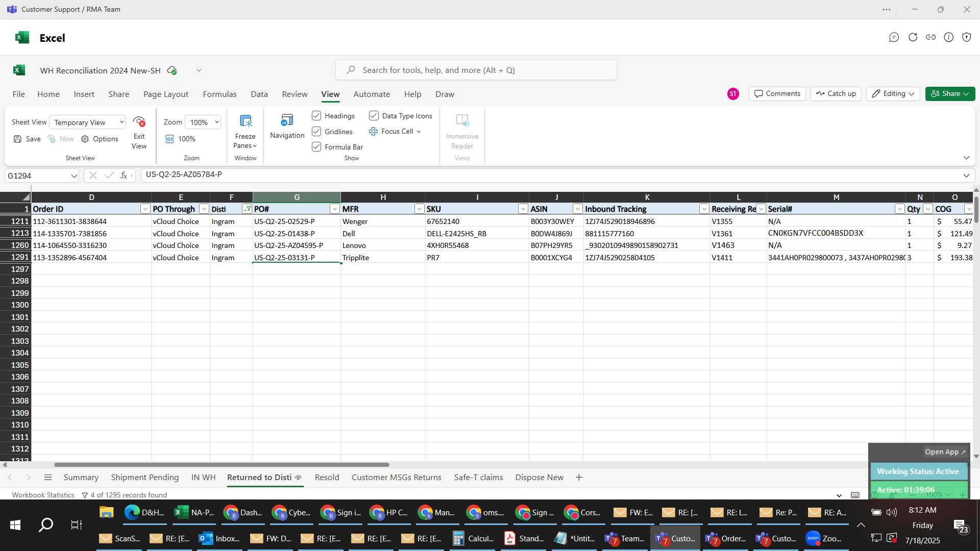Open sheet view Options gear
The image size is (980, 551).
click(x=85, y=139)
